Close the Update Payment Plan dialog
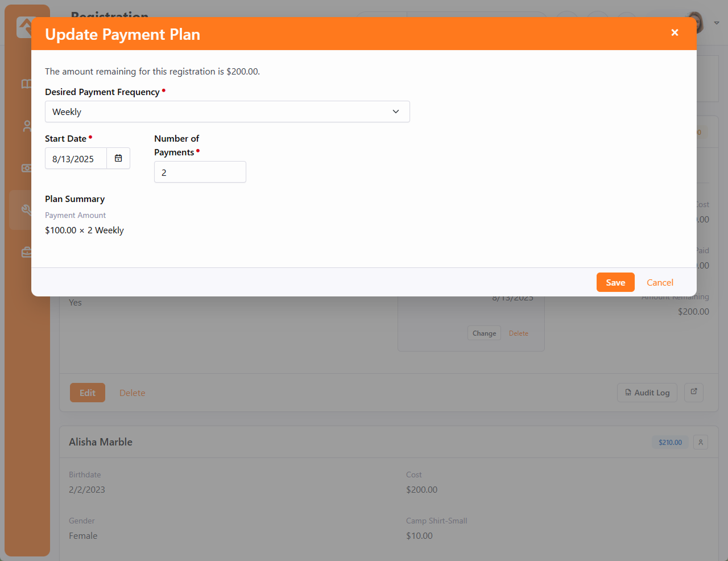This screenshot has width=728, height=561. pyautogui.click(x=675, y=33)
